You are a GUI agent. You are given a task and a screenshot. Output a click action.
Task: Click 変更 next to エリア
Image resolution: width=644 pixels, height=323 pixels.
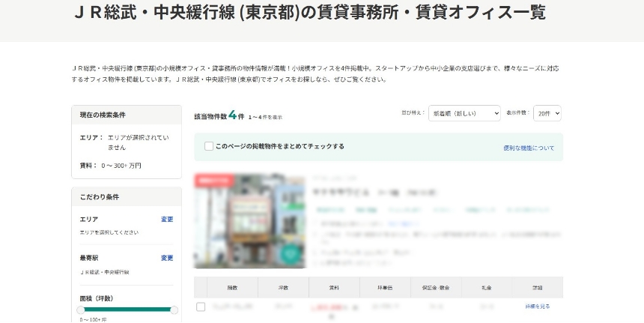click(167, 219)
